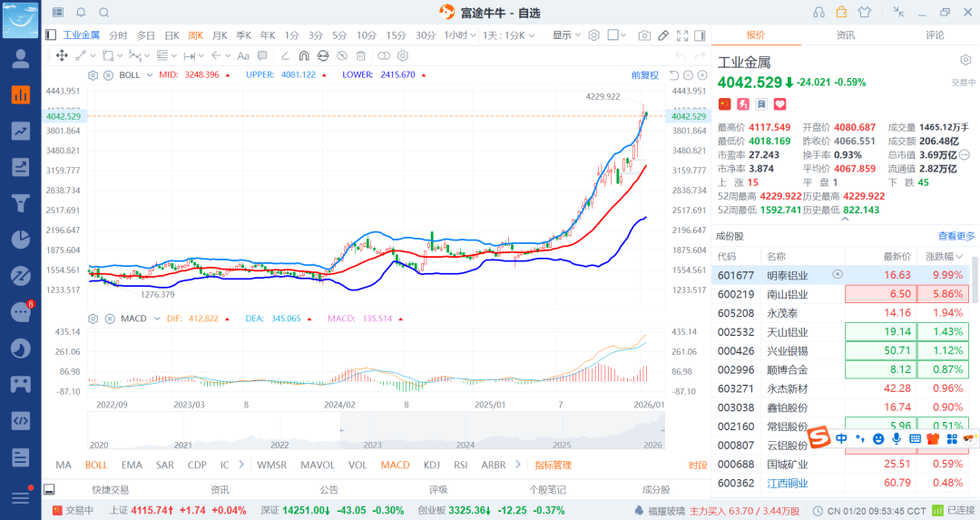Open 指标管理 indicator management
Viewport: 980px width, 520px height.
click(x=553, y=465)
